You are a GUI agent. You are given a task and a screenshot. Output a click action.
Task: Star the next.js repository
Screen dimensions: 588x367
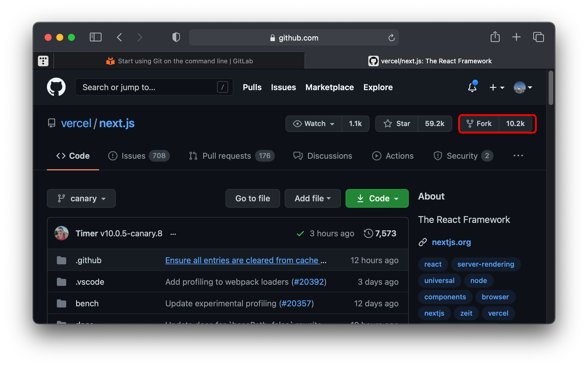click(x=397, y=124)
